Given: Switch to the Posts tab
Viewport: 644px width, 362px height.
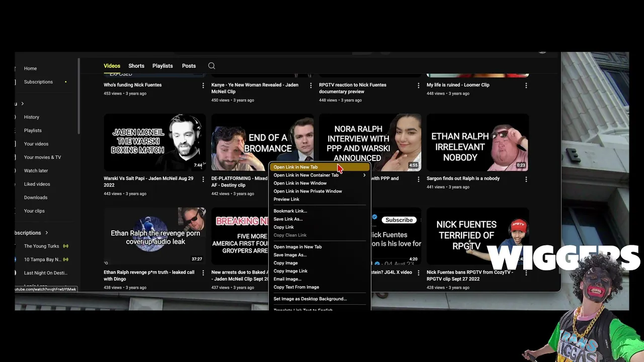Looking at the screenshot, I should click(189, 66).
